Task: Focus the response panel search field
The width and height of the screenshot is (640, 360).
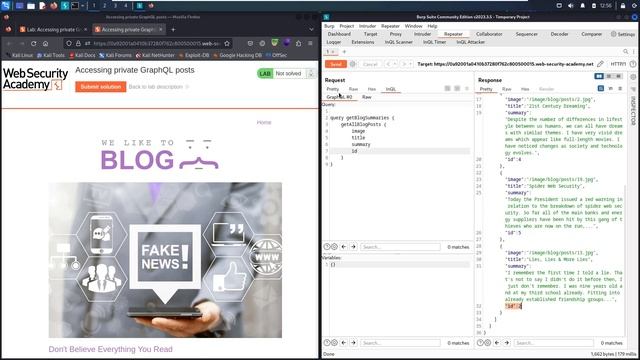Action: [x=553, y=343]
